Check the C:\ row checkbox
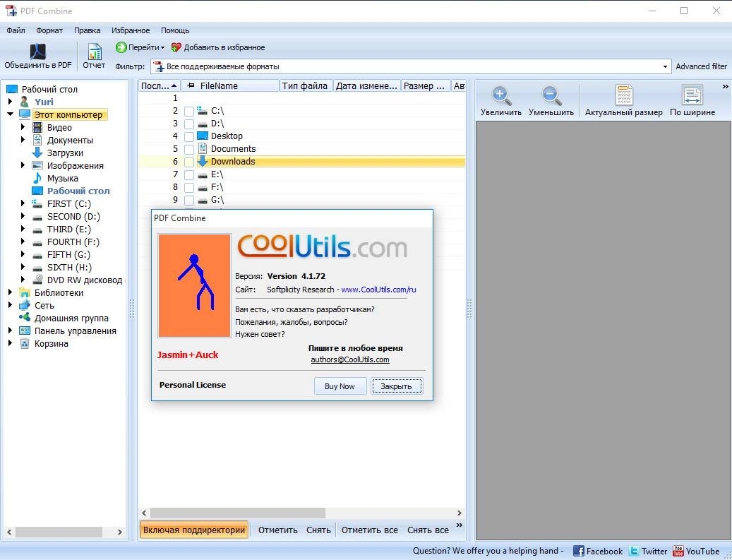Screen dimensions: 732x560 click(x=188, y=111)
